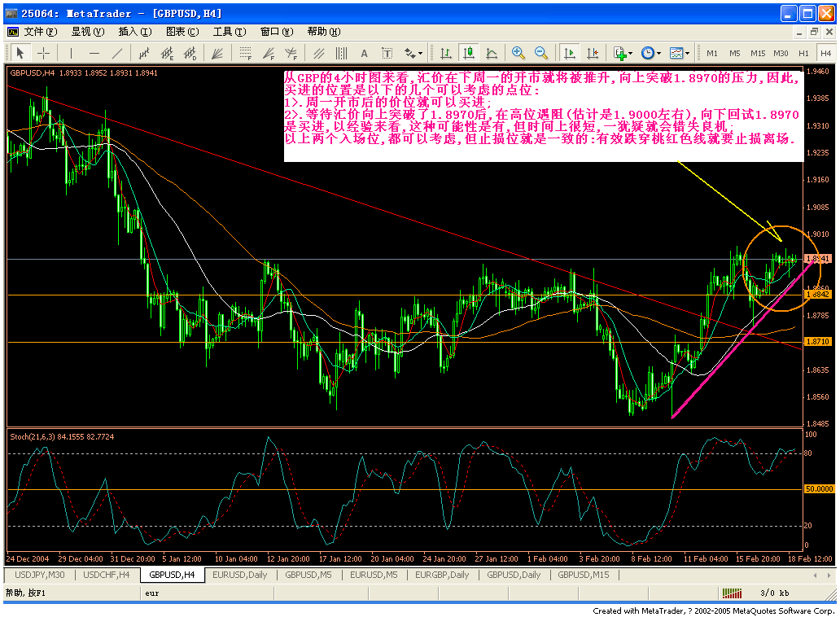Click the 3/0 kb traffic status
Viewport: 840px width, 617px height.
[x=775, y=593]
